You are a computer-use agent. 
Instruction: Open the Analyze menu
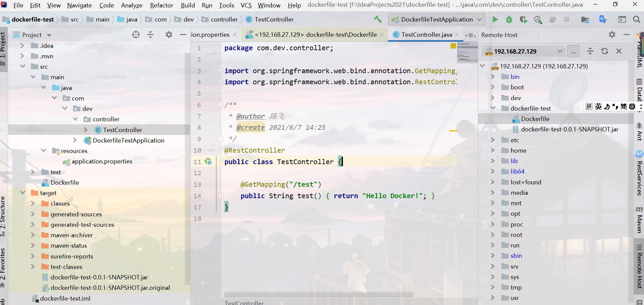pyautogui.click(x=132, y=5)
